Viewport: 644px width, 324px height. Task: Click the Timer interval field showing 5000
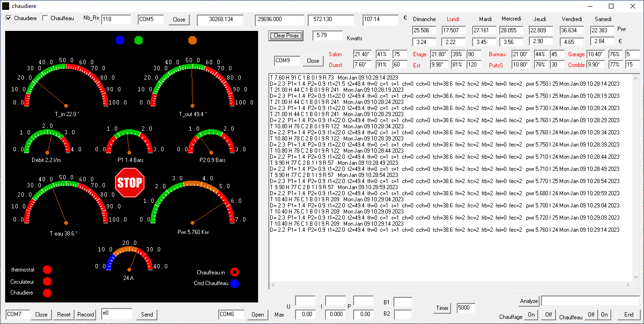point(466,308)
